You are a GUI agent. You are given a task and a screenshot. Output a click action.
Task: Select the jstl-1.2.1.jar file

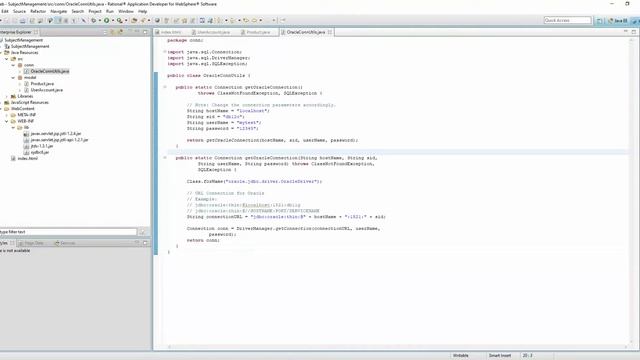42,146
